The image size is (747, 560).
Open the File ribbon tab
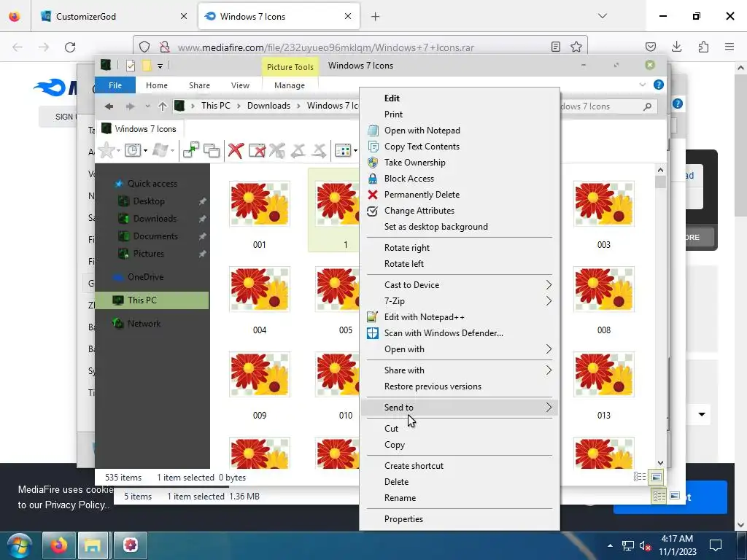click(115, 85)
